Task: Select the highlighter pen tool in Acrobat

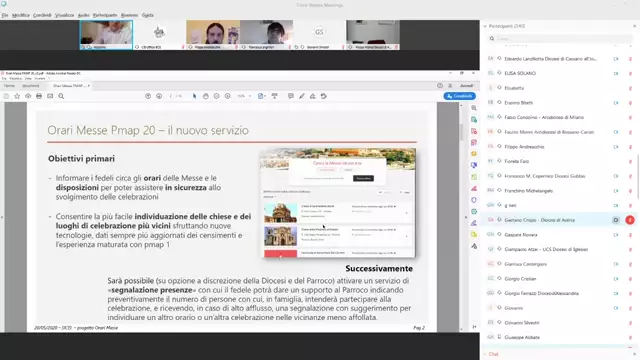Action: tap(302, 96)
